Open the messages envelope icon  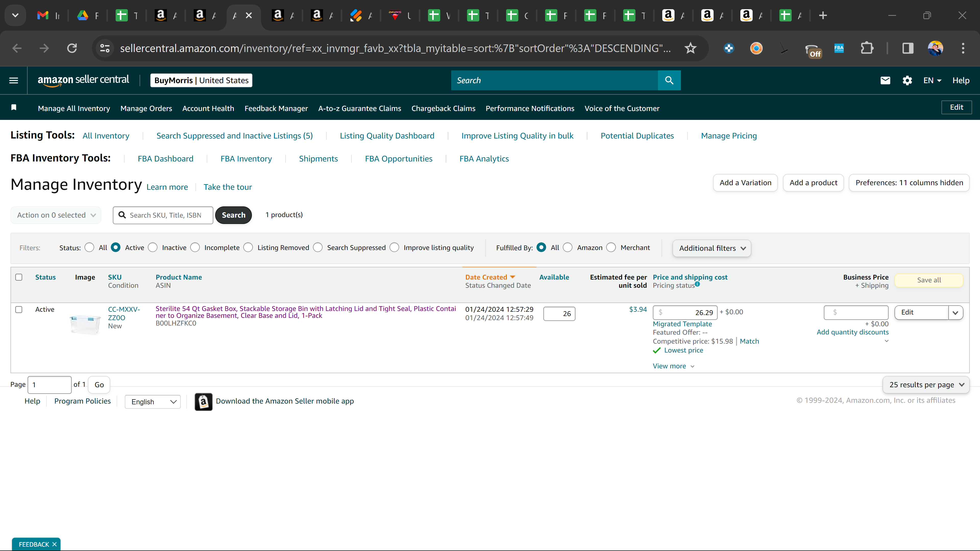pos(885,80)
